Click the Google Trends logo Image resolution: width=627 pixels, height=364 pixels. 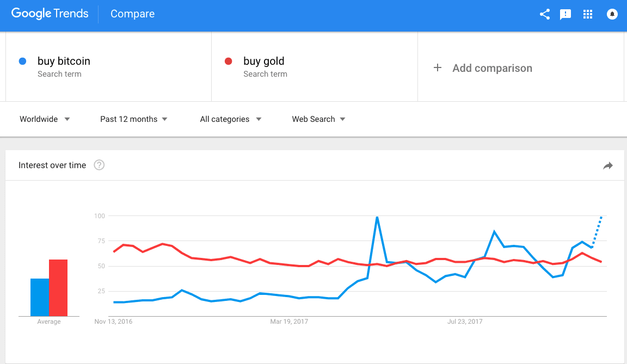50,14
